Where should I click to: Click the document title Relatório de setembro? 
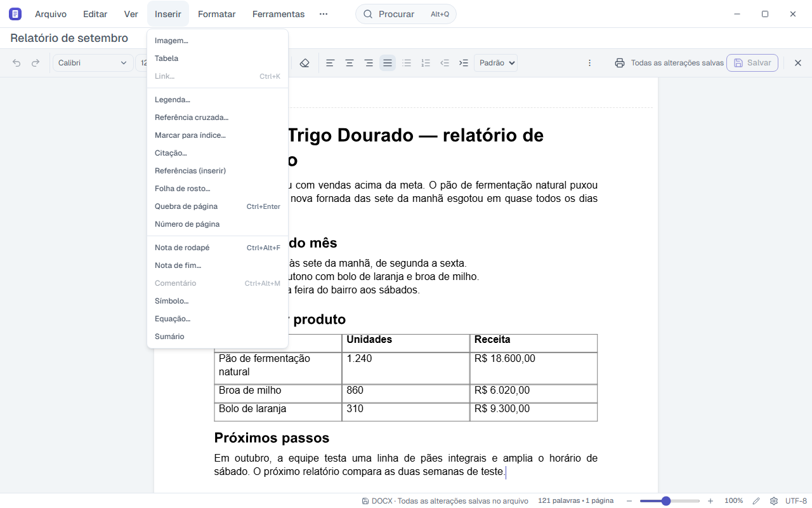69,38
